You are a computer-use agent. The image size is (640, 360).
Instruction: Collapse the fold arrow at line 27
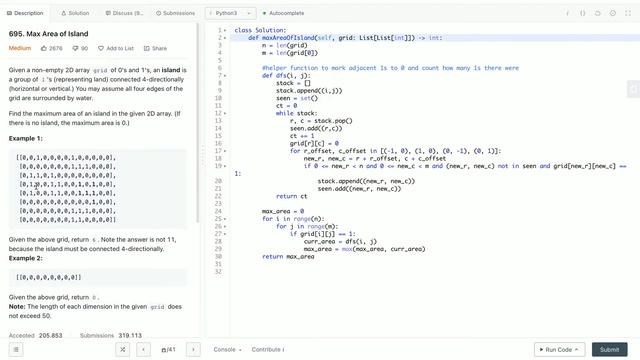tap(225, 234)
